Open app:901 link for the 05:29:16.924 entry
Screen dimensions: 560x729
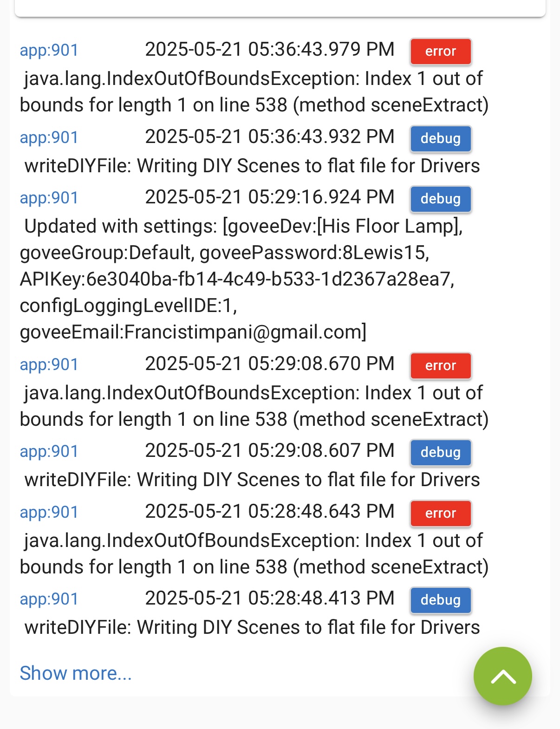coord(49,198)
